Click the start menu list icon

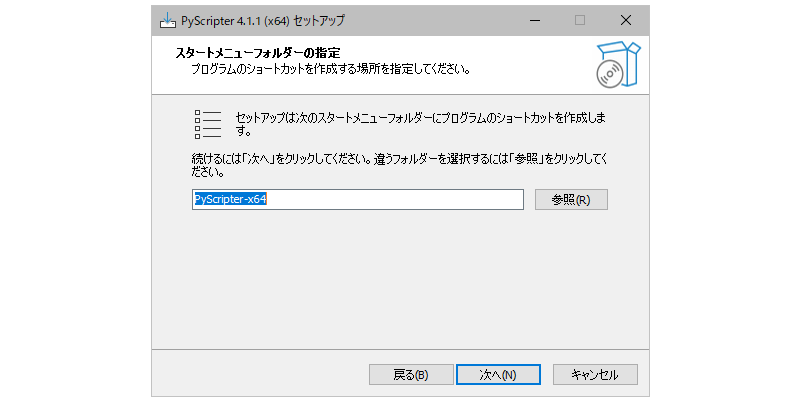[207, 124]
